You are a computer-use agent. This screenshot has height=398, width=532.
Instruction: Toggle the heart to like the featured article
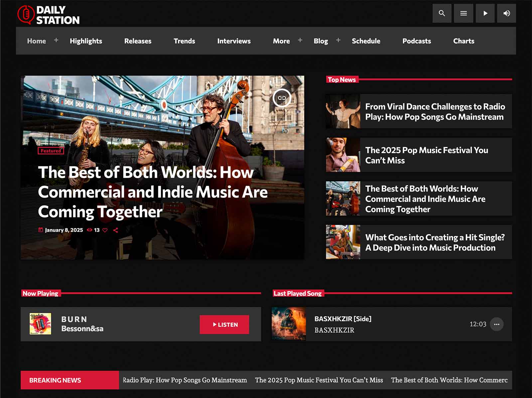coord(105,230)
